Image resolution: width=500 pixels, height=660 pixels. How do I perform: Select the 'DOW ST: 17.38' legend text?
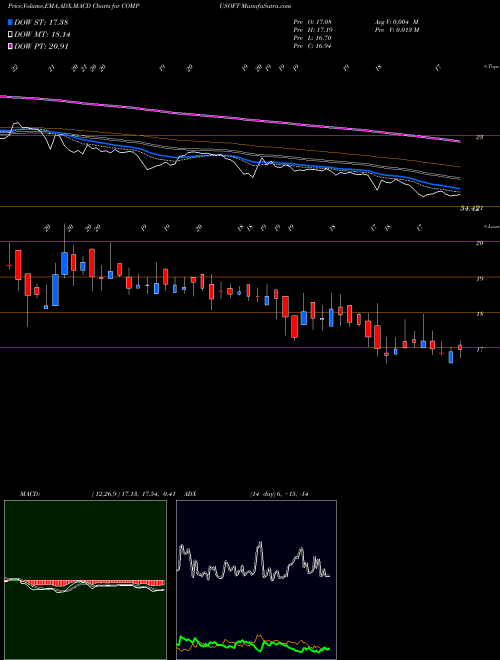click(x=41, y=22)
